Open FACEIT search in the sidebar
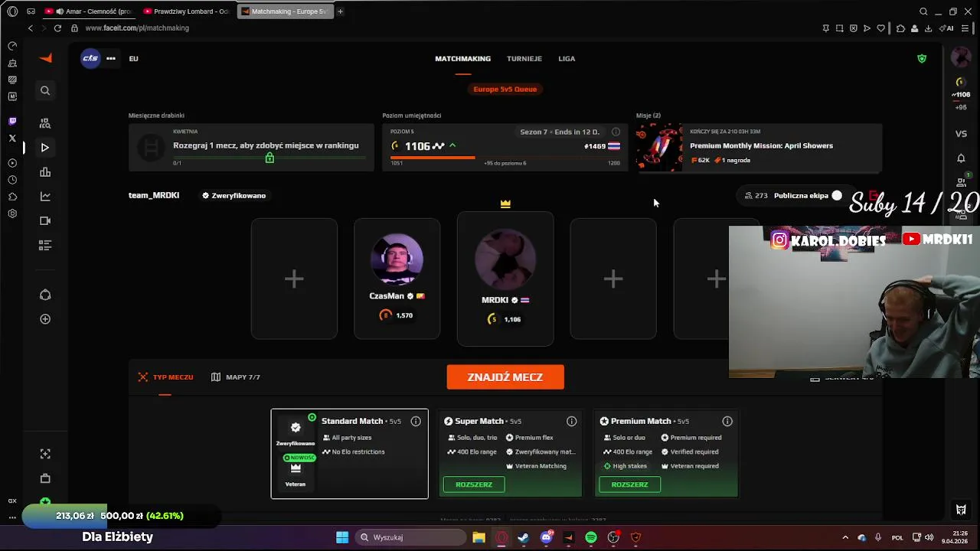 tap(45, 90)
